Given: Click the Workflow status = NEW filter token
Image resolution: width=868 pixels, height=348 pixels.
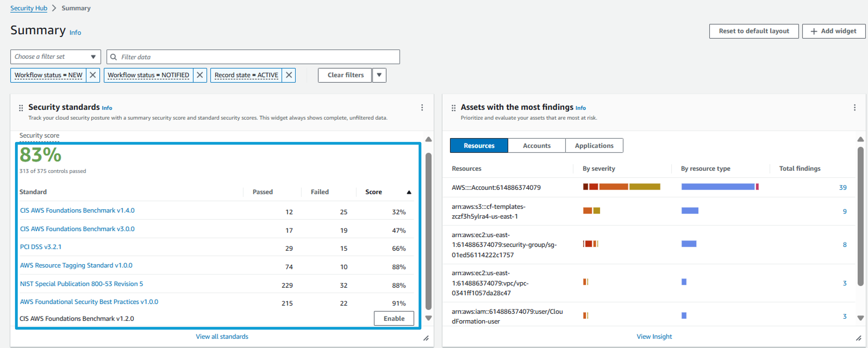Looking at the screenshot, I should click(48, 75).
